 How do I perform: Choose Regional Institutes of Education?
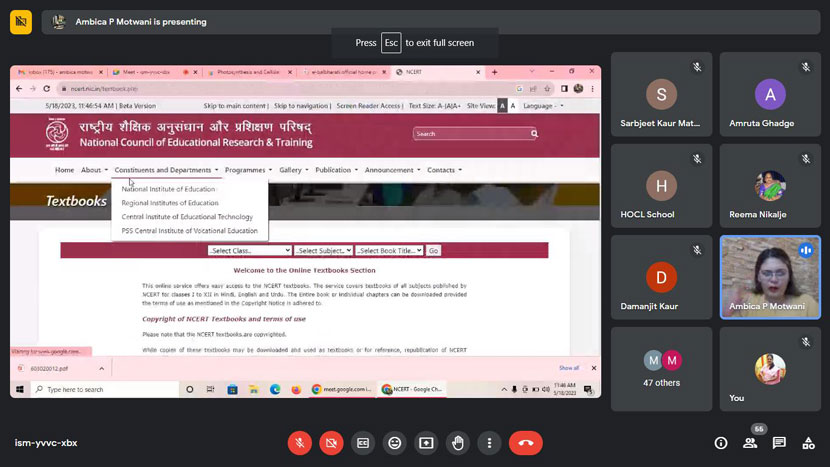click(x=170, y=203)
